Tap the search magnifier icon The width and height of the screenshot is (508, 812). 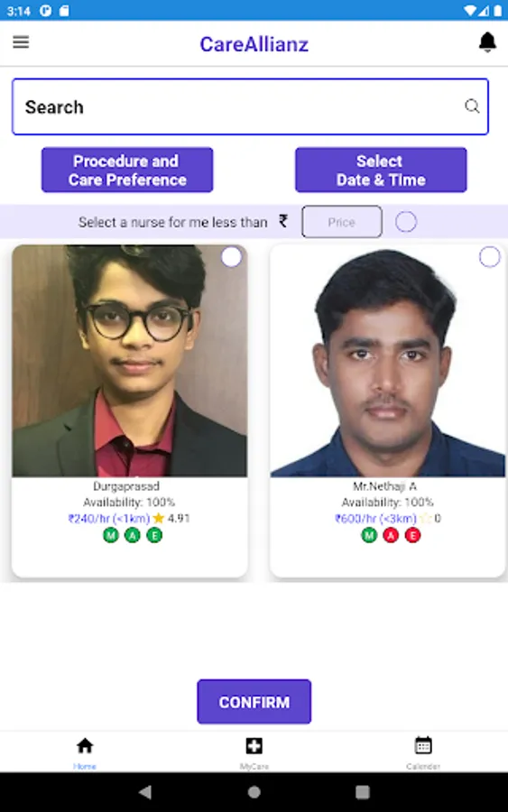[472, 106]
